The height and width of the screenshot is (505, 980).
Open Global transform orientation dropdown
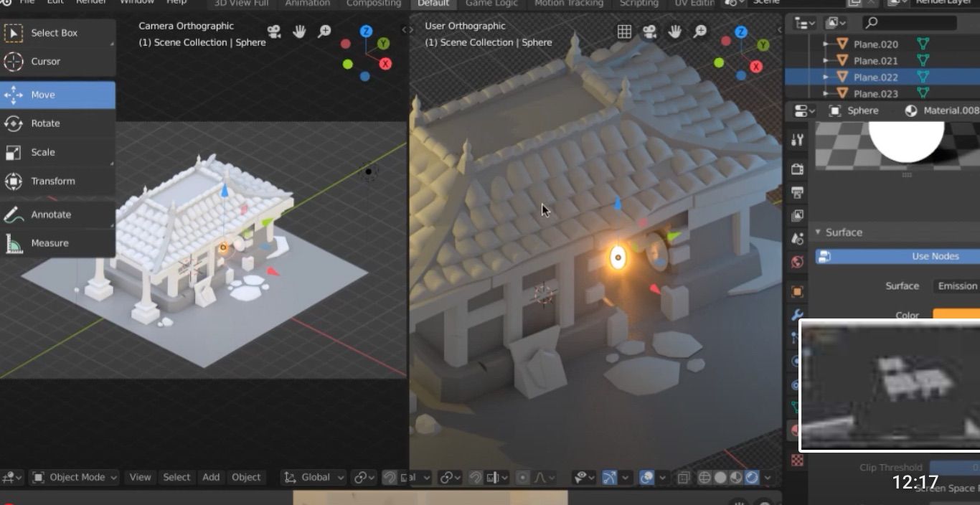(x=314, y=477)
